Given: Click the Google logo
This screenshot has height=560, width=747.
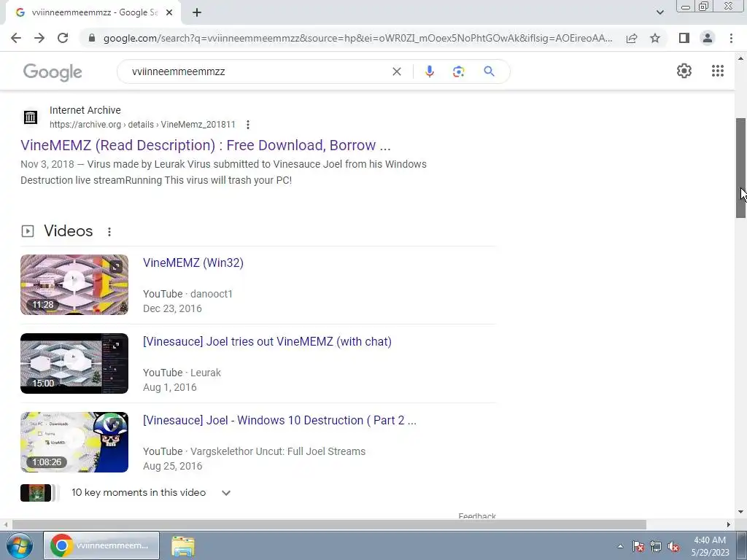Looking at the screenshot, I should pyautogui.click(x=53, y=72).
